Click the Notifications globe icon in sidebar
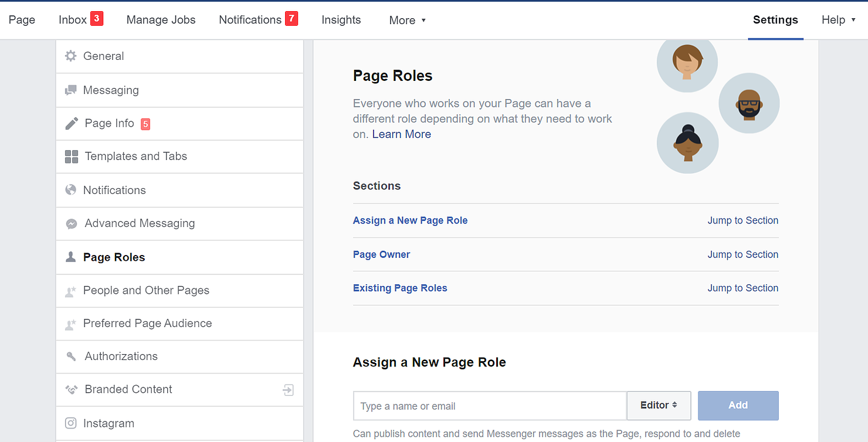 [71, 190]
